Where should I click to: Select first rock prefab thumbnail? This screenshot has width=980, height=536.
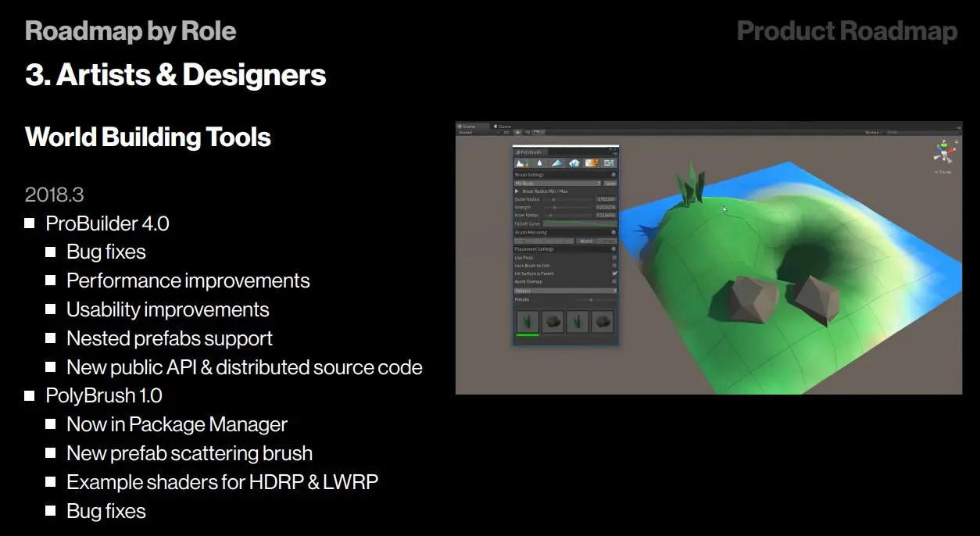coord(553,321)
